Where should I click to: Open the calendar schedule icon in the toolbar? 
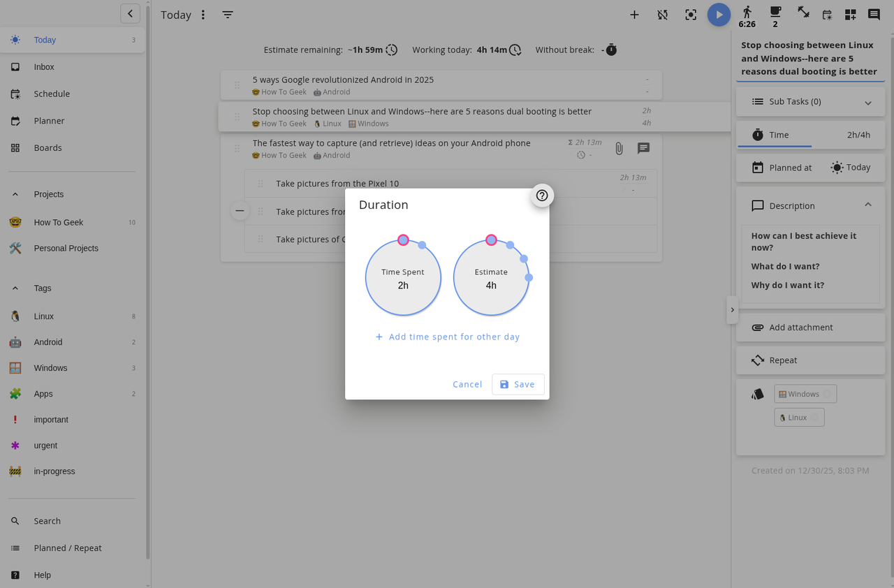click(826, 14)
